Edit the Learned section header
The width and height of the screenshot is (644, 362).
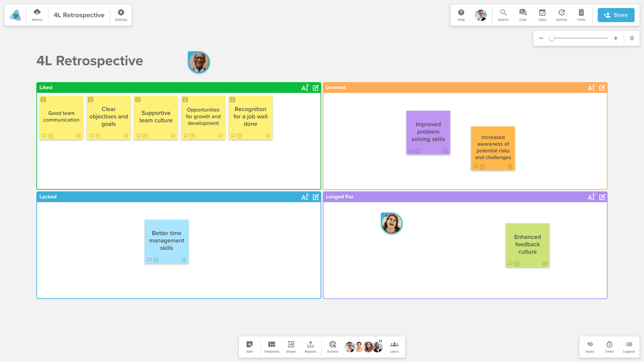pyautogui.click(x=602, y=88)
